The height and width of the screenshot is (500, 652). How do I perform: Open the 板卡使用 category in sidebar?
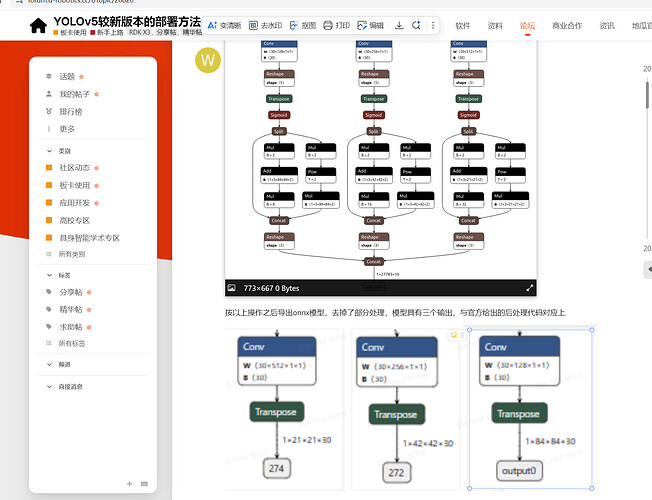74,185
